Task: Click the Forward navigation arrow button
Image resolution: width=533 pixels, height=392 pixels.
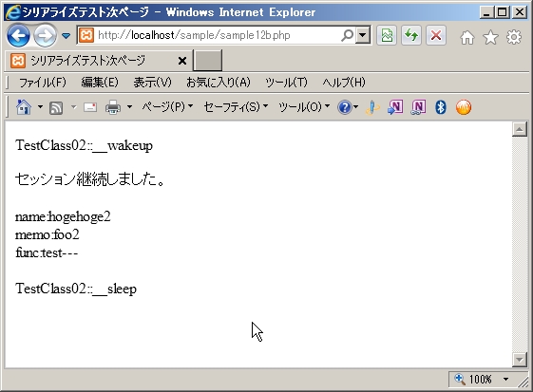Action: coord(45,35)
